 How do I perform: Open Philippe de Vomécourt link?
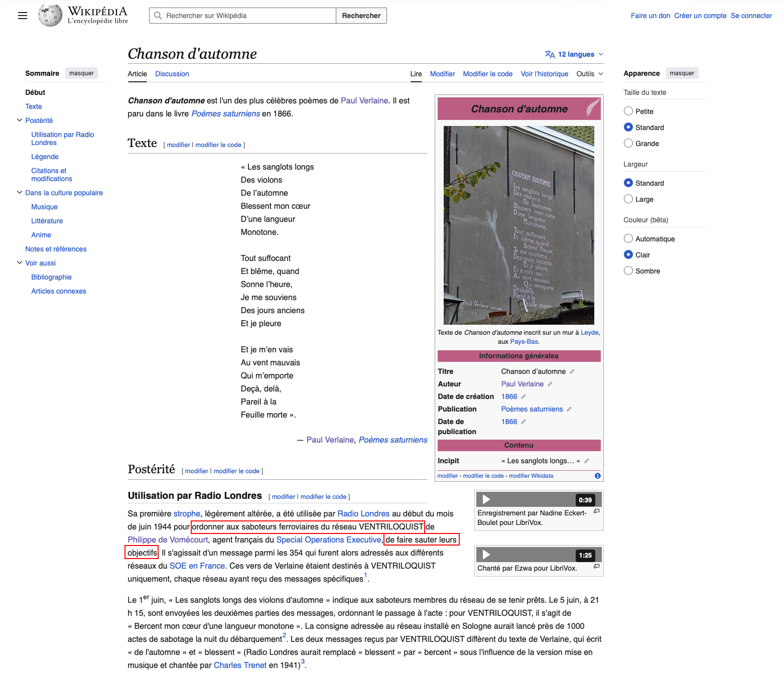(x=168, y=540)
